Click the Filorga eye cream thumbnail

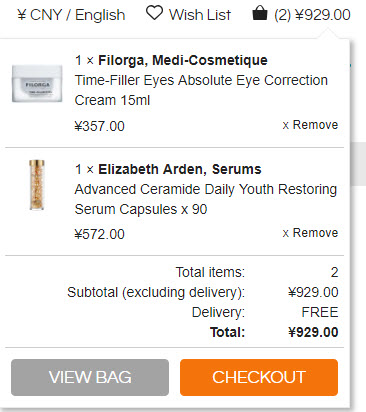tap(37, 83)
